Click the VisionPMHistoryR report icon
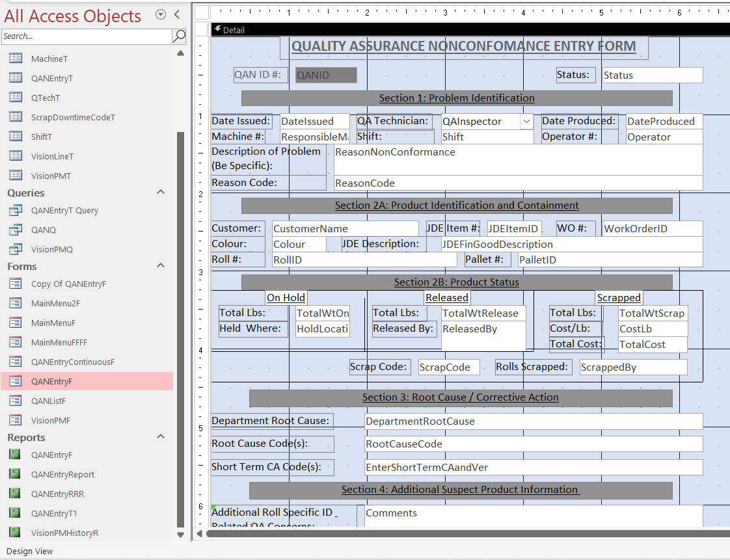Screen dimensions: 730x560 pyautogui.click(x=15, y=533)
